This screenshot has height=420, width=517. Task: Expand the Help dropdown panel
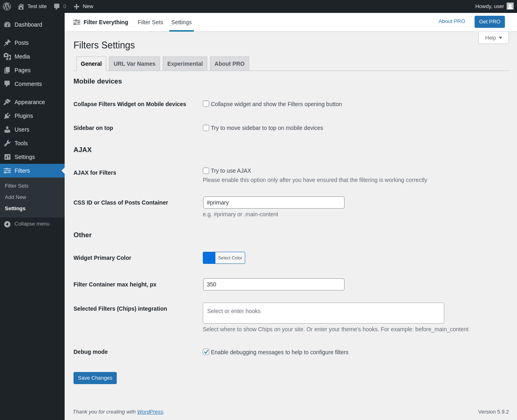(x=493, y=38)
